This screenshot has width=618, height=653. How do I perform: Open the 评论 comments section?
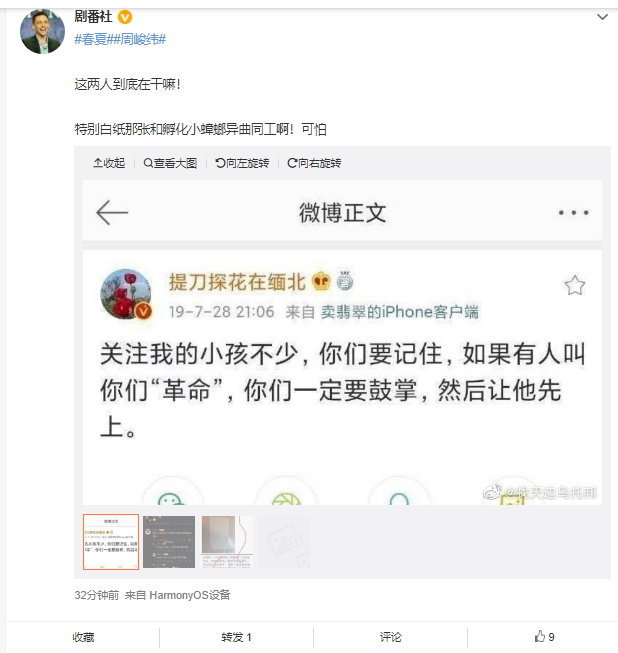[391, 637]
